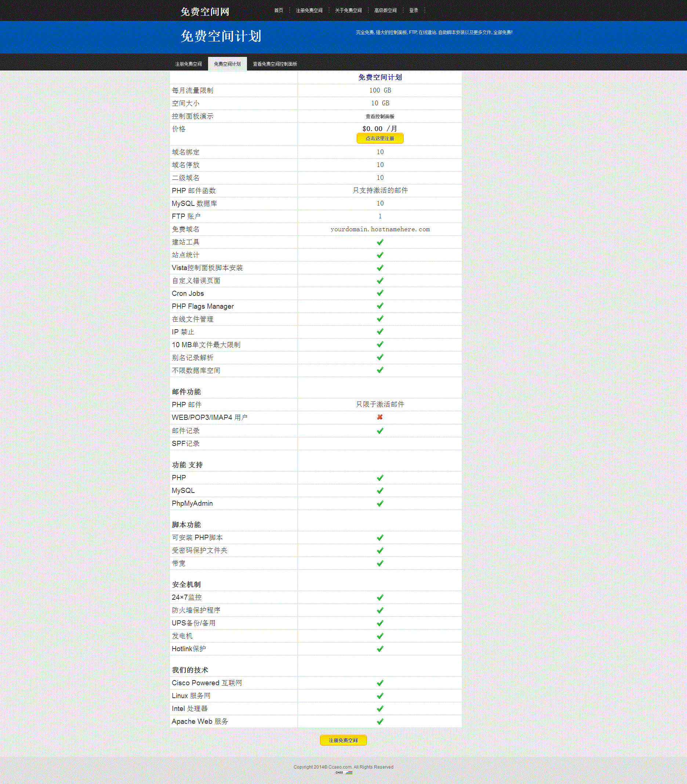
Task: Click the check for Vista控制面板脚本安装
Action: (380, 268)
